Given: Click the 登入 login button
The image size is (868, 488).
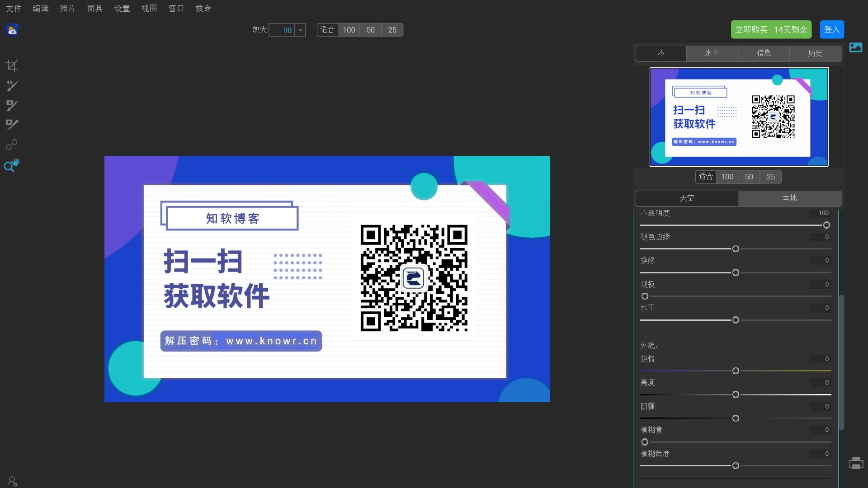Looking at the screenshot, I should pyautogui.click(x=832, y=30).
